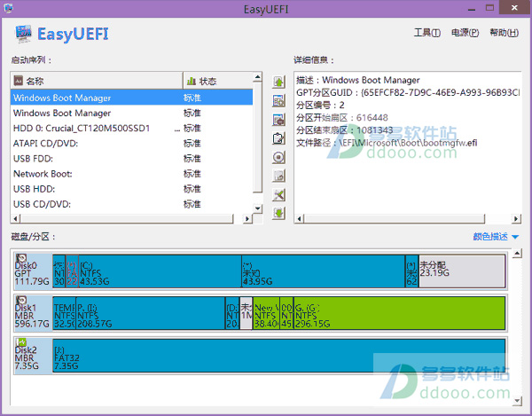Select Disk0 unknown 43.95G partition

(x=324, y=271)
